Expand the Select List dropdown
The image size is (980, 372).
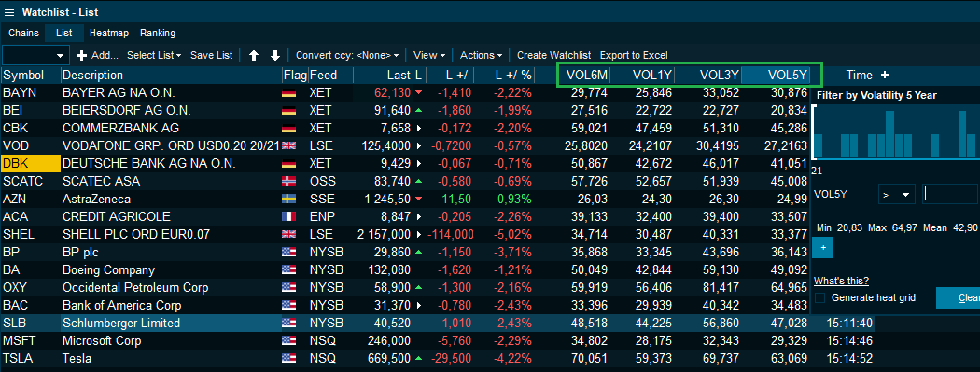154,55
